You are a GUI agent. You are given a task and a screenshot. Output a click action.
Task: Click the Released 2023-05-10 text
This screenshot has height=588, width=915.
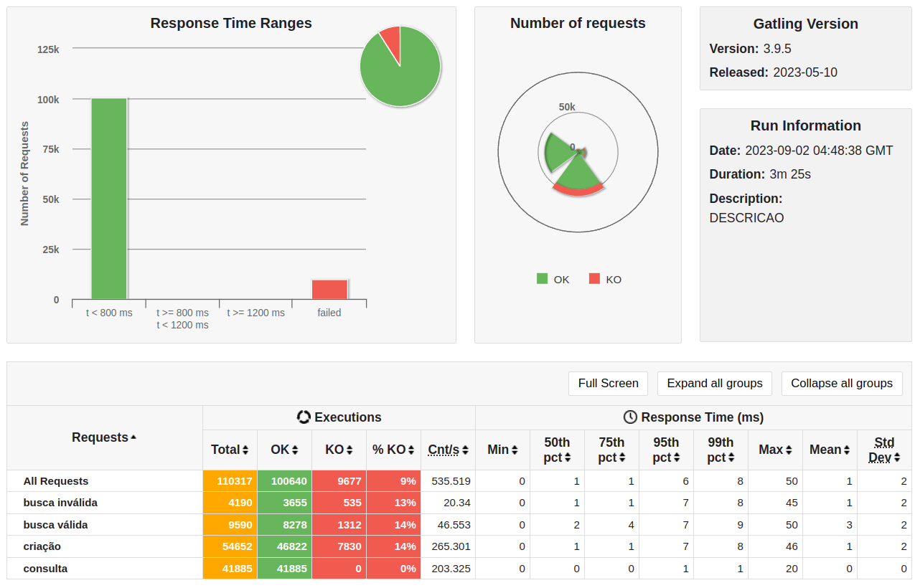pos(774,72)
